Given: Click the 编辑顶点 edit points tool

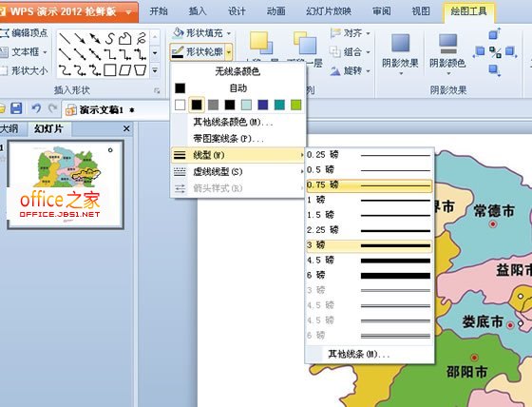Looking at the screenshot, I should click(25, 33).
